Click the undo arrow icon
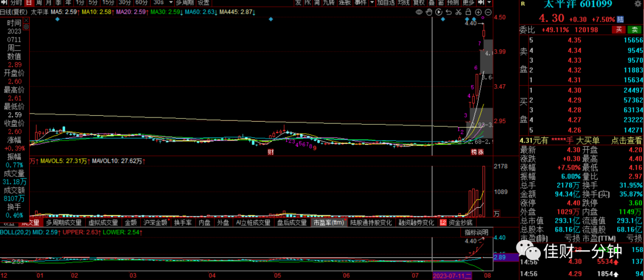 tap(448, 12)
